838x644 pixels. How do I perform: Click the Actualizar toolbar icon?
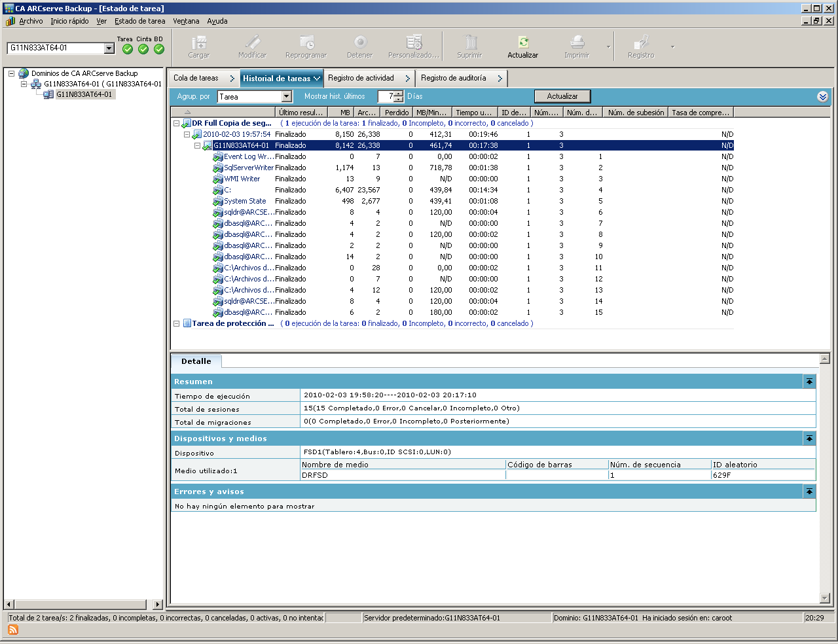(x=523, y=43)
